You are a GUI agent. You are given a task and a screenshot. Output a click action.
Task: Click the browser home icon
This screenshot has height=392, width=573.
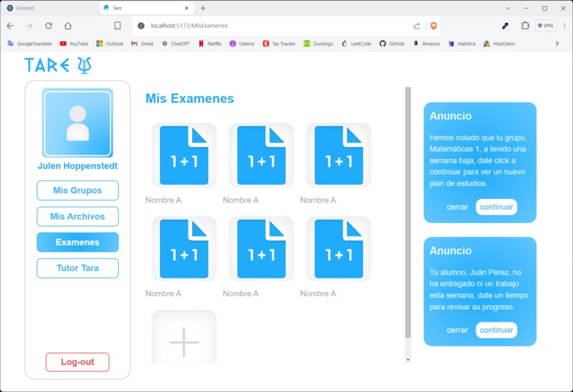[x=68, y=26]
